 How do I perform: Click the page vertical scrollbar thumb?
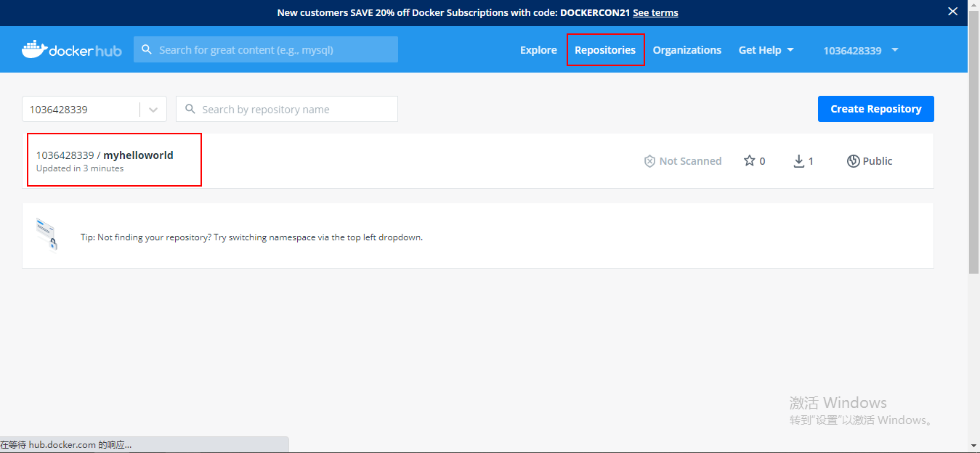[973, 142]
